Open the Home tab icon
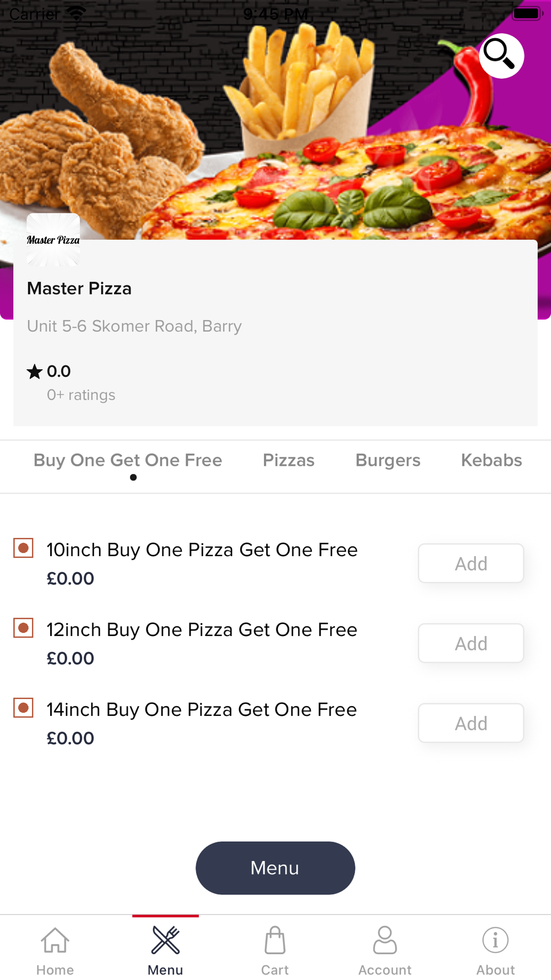Screen dimensions: 551x980 click(55, 940)
